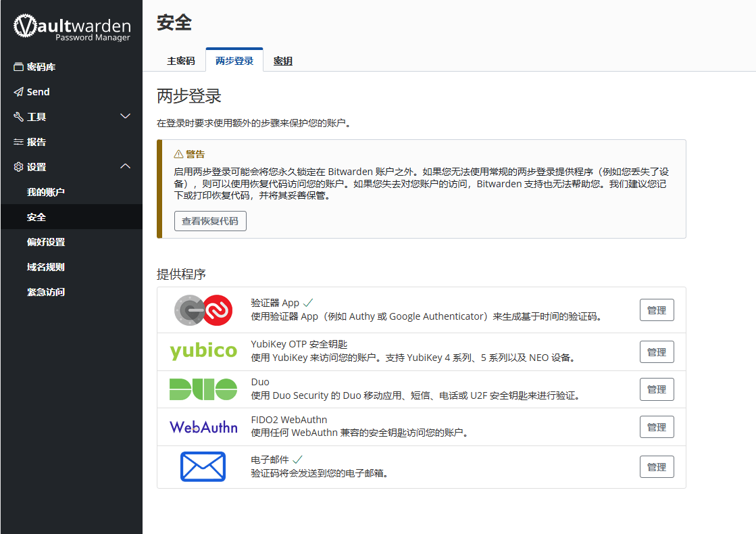Viewport: 756px width, 534px height.
Task: Click the wrench icon next to 工具
Action: point(19,116)
